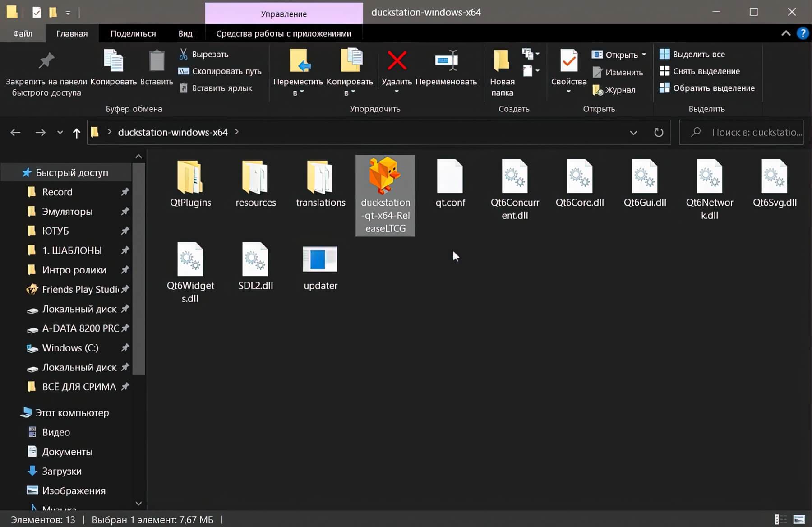812x527 pixels.
Task: Go forward with the right arrow
Action: click(41, 132)
